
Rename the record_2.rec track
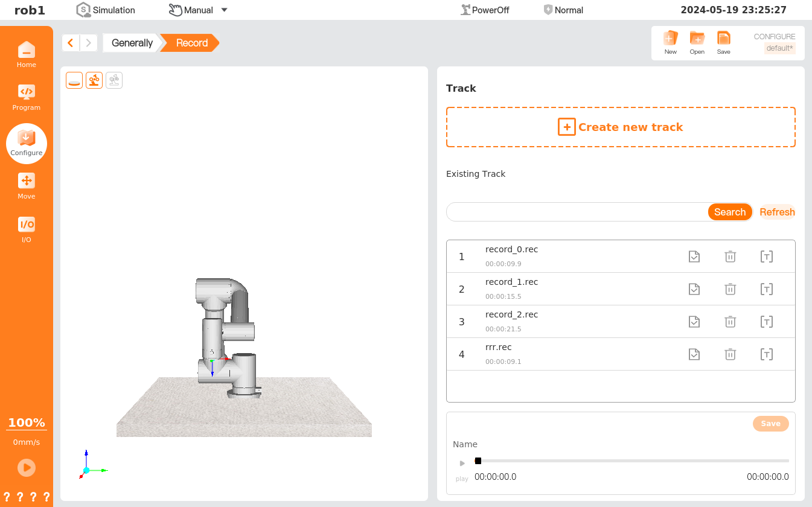tap(766, 322)
